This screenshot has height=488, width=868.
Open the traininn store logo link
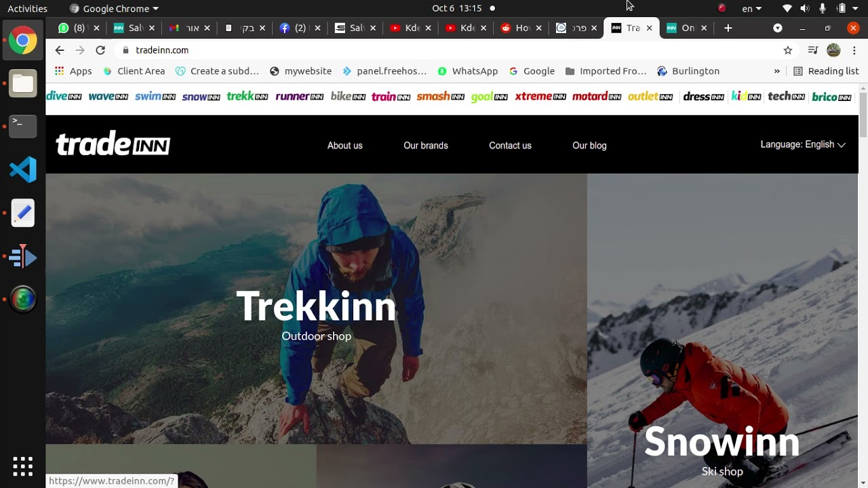tap(391, 97)
